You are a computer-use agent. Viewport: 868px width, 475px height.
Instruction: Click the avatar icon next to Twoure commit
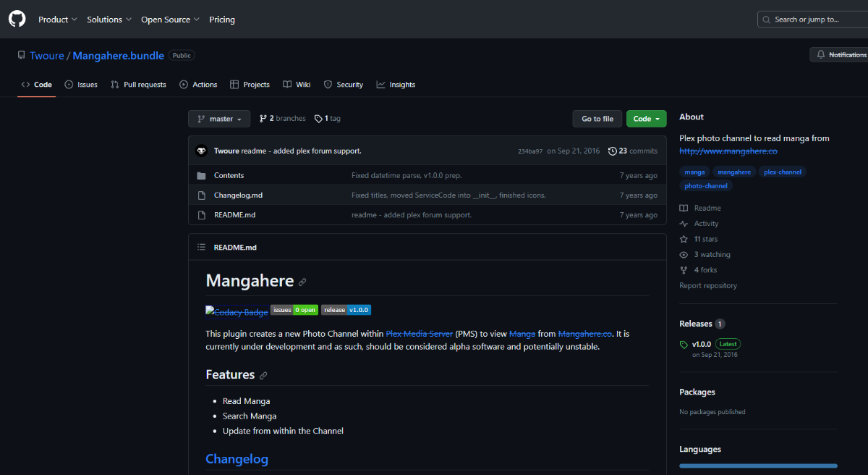pos(202,151)
